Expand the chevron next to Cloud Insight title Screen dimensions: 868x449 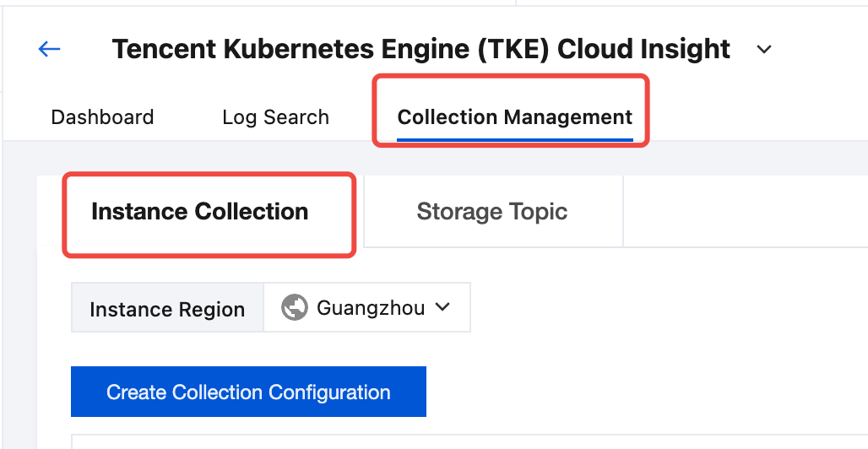pos(764,50)
